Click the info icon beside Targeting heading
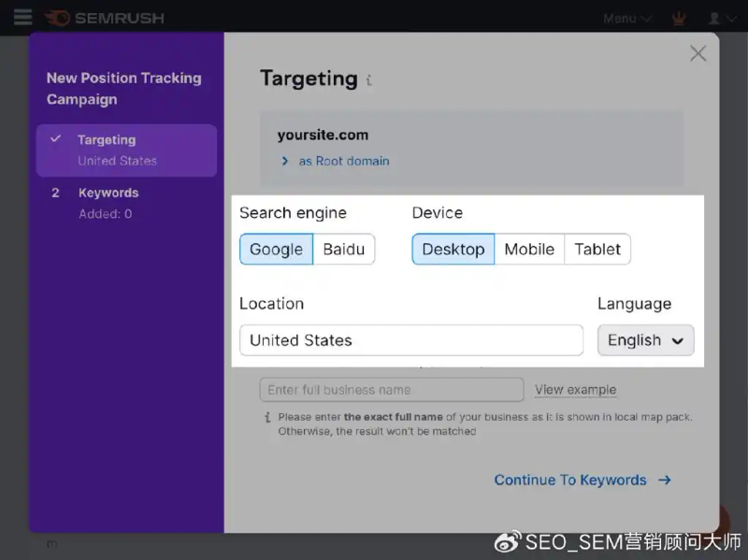This screenshot has width=748, height=560. (369, 81)
